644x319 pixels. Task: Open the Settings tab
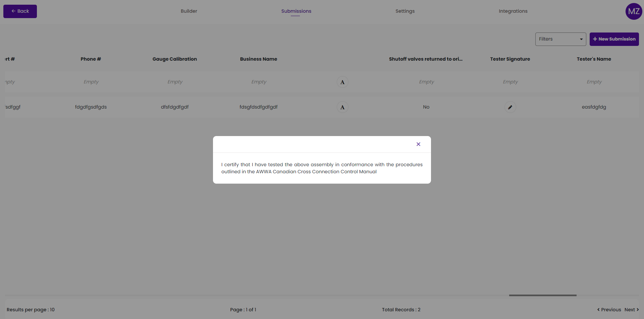(x=405, y=11)
